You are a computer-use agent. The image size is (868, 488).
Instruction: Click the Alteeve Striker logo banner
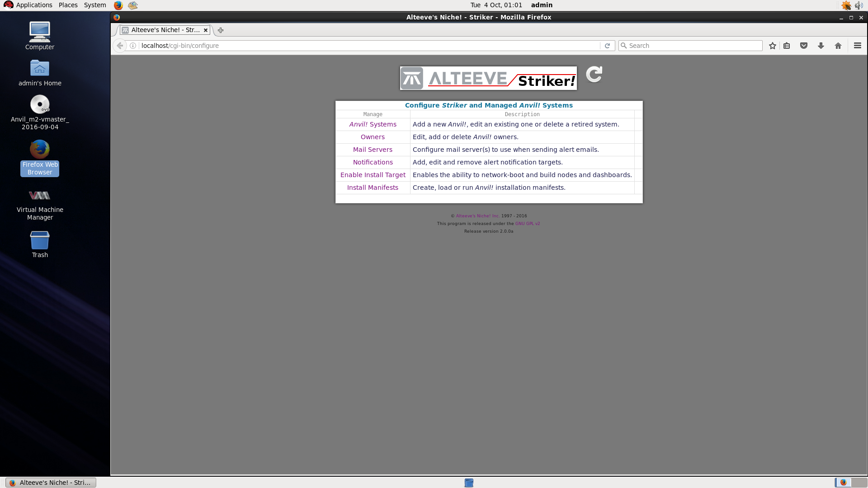pyautogui.click(x=488, y=78)
